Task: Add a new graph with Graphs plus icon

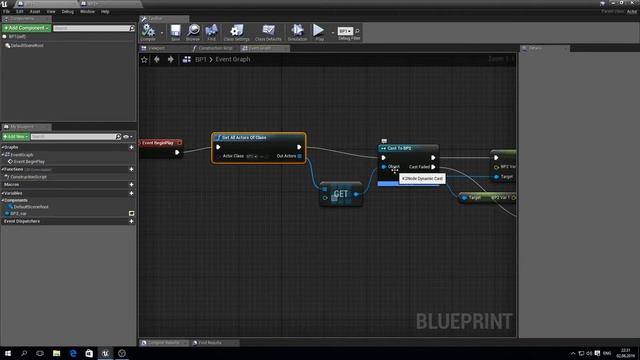Action: [131, 147]
